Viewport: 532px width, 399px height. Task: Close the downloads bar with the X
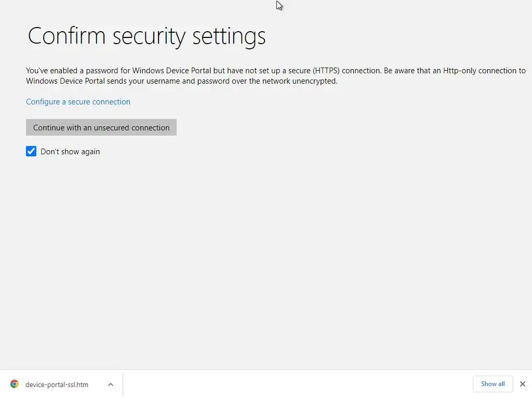(523, 384)
